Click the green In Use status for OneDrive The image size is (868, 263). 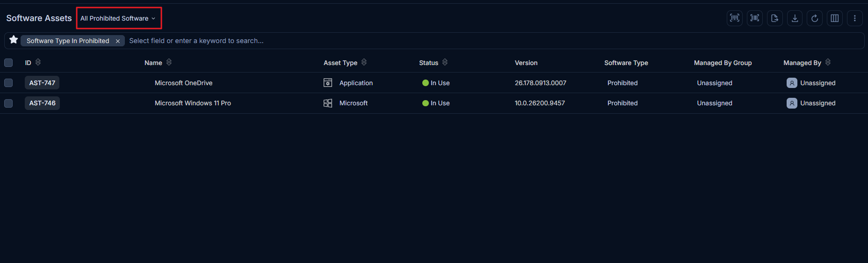[x=436, y=83]
